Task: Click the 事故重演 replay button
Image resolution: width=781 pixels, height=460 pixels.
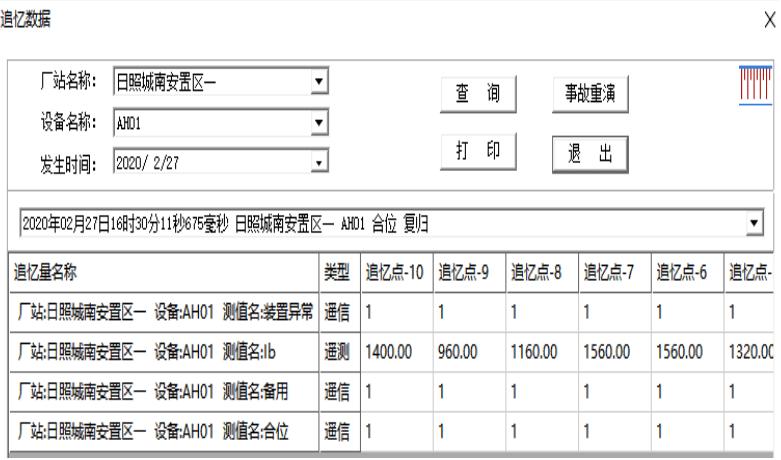Action: coord(590,94)
